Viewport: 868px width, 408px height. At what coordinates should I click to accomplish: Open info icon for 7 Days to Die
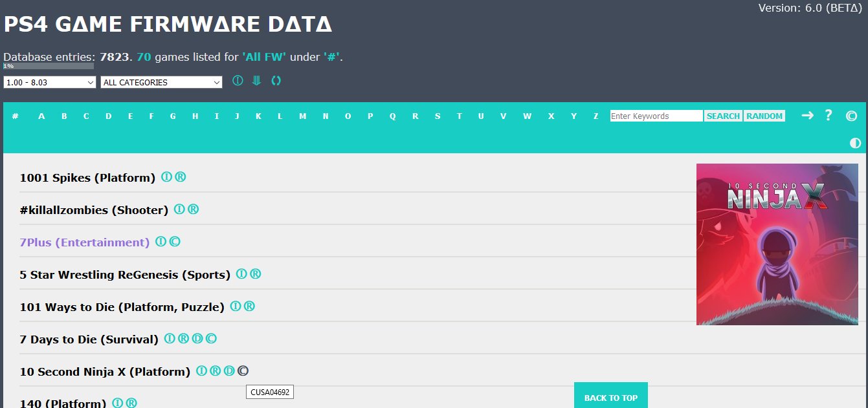tap(170, 338)
